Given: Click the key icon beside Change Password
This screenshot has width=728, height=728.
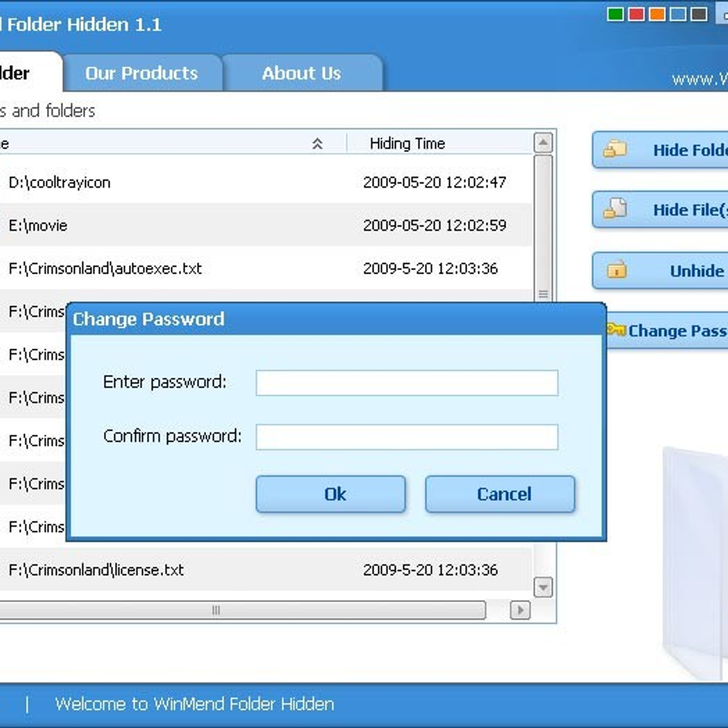Looking at the screenshot, I should coord(616,329).
